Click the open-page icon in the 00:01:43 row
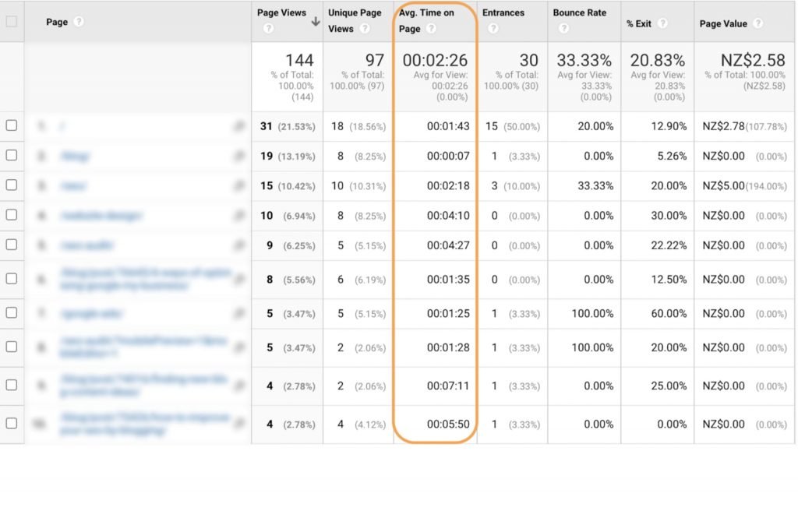 [238, 126]
